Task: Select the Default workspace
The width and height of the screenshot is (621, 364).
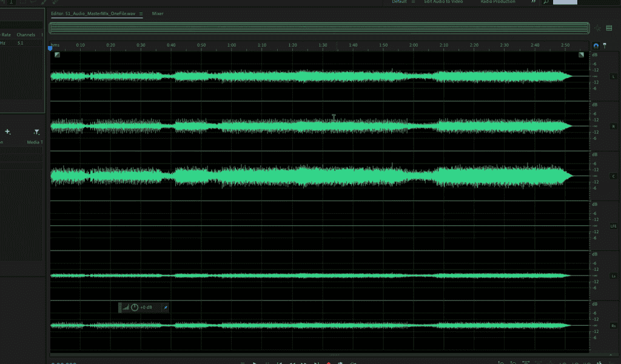Action: 399,2
